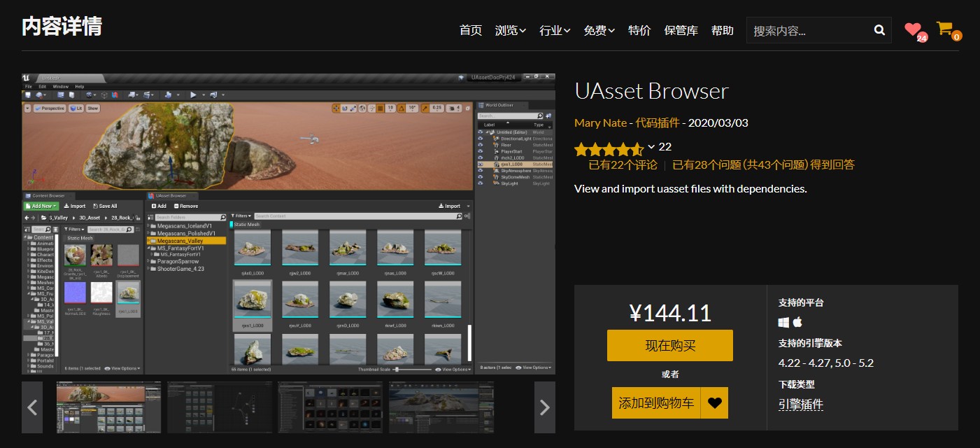Click the 内容详情 page heading
980x448 pixels.
62,27
